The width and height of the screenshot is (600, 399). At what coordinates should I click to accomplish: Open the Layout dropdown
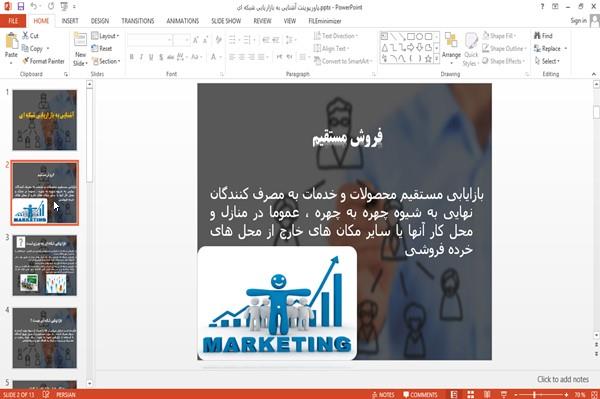point(105,36)
